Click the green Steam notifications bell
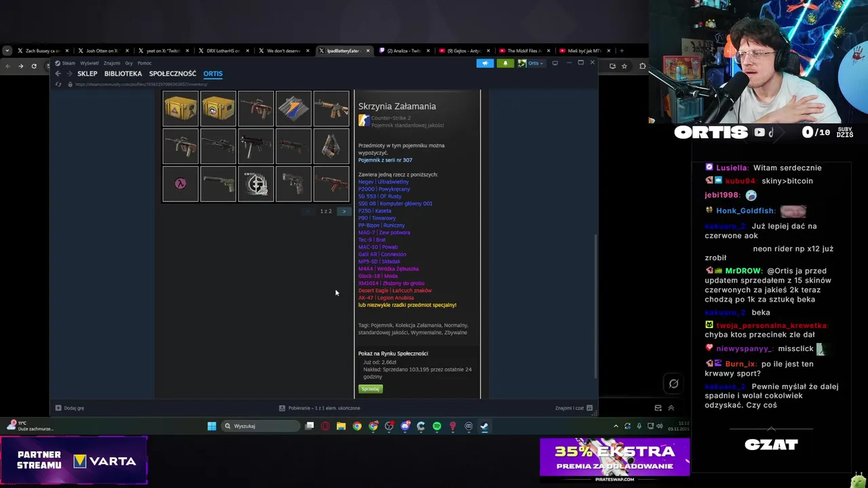 (x=505, y=63)
